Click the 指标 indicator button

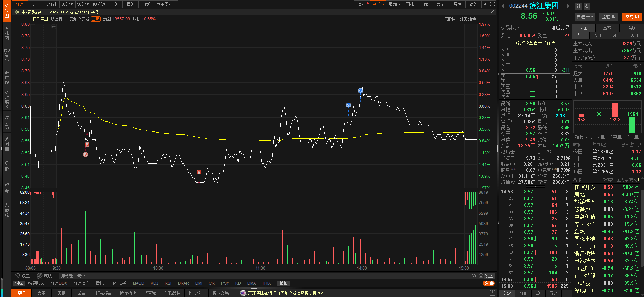(19, 283)
